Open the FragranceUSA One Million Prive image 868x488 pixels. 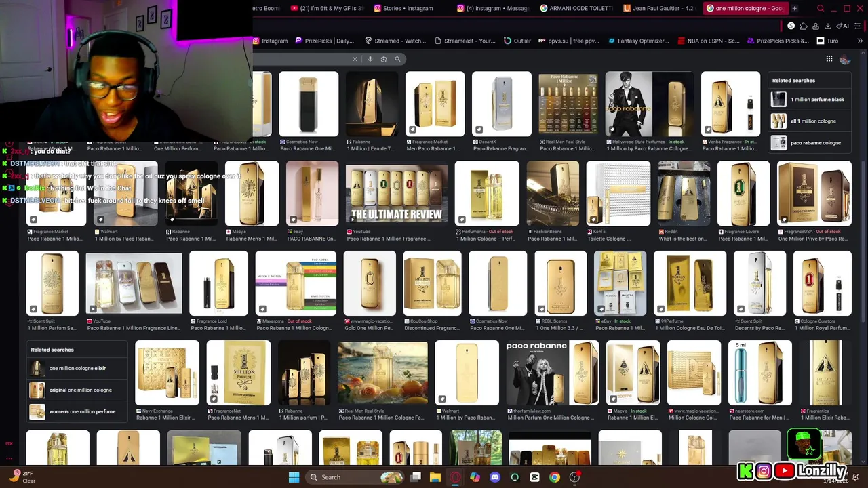814,194
